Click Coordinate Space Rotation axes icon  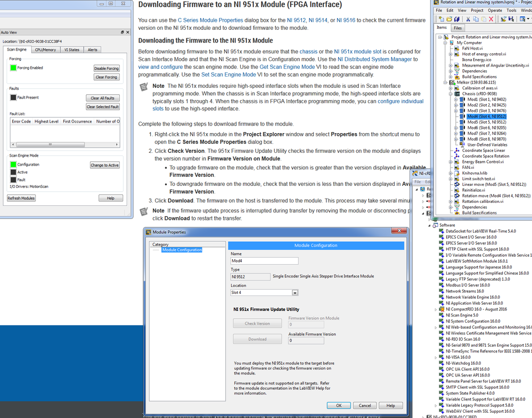[457, 156]
